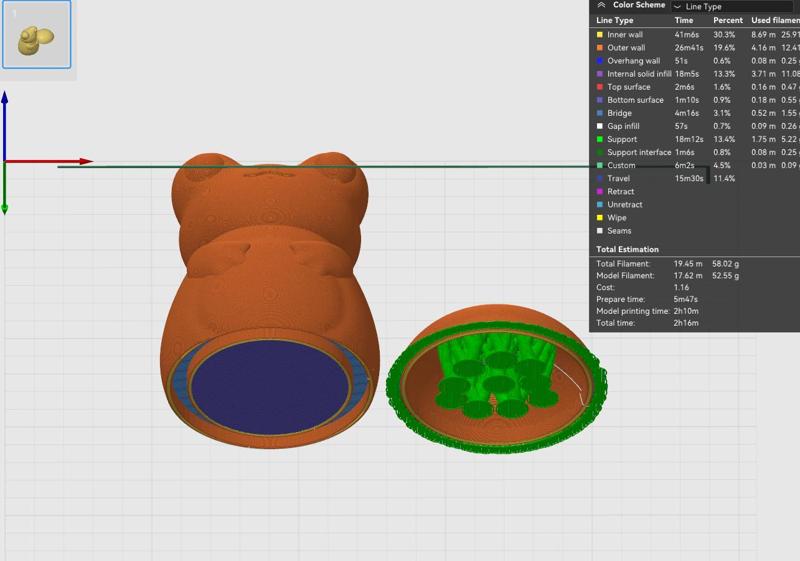Enable Unretract markers in the legend

coord(624,204)
